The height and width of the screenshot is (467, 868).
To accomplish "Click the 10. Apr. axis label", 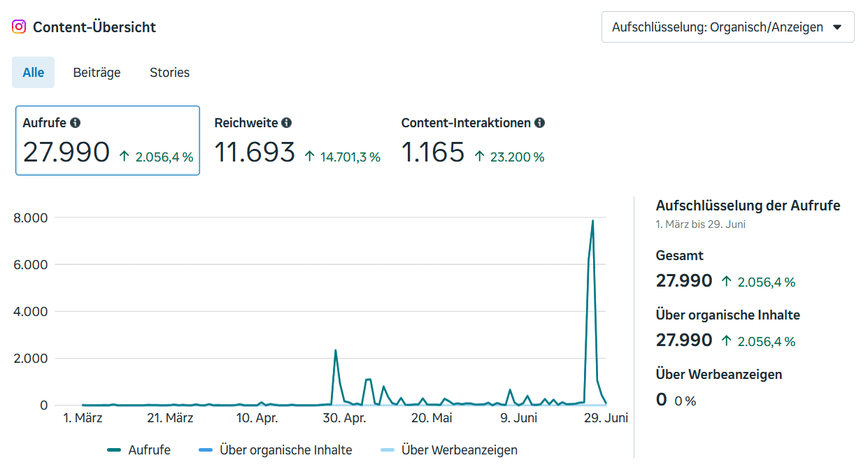I will [257, 418].
